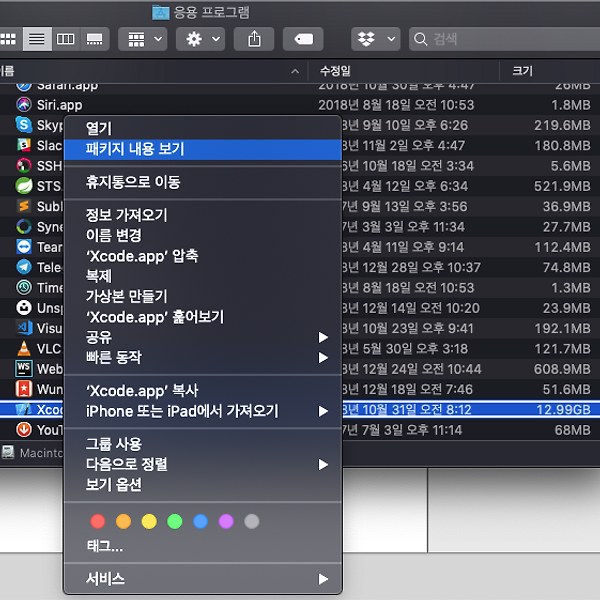This screenshot has width=600, height=600.
Task: Click the Edit Tags toolbar button
Action: coord(303,39)
